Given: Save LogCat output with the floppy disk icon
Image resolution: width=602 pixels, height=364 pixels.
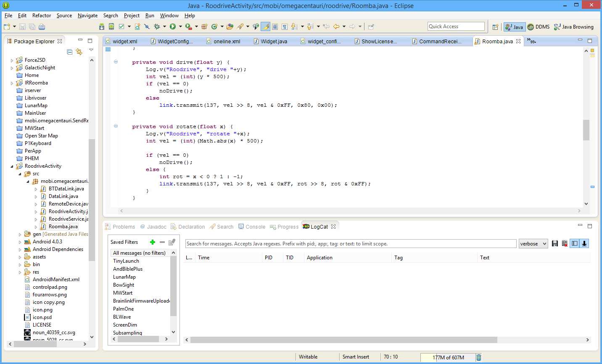Looking at the screenshot, I should [x=555, y=243].
